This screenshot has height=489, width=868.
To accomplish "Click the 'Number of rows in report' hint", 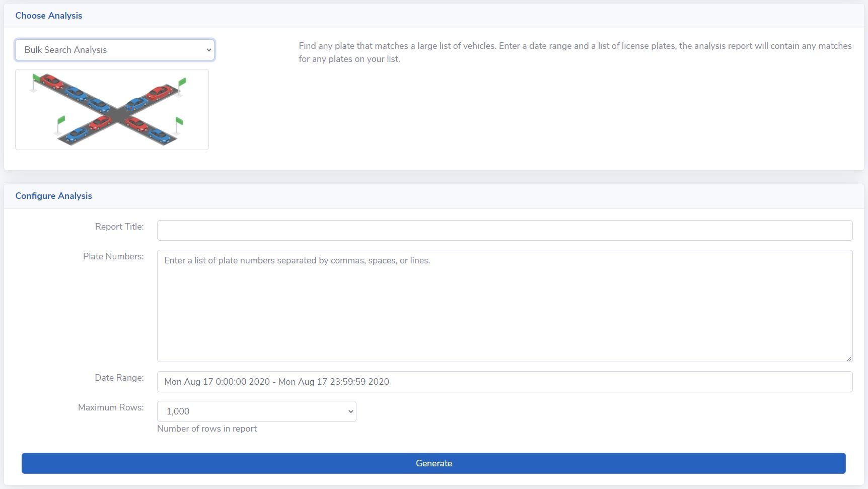I will (207, 429).
